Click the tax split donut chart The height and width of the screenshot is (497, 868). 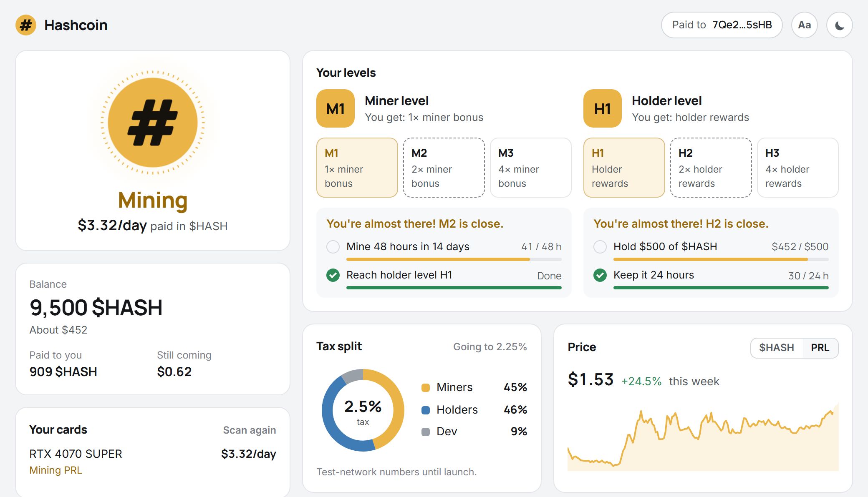[x=363, y=410]
